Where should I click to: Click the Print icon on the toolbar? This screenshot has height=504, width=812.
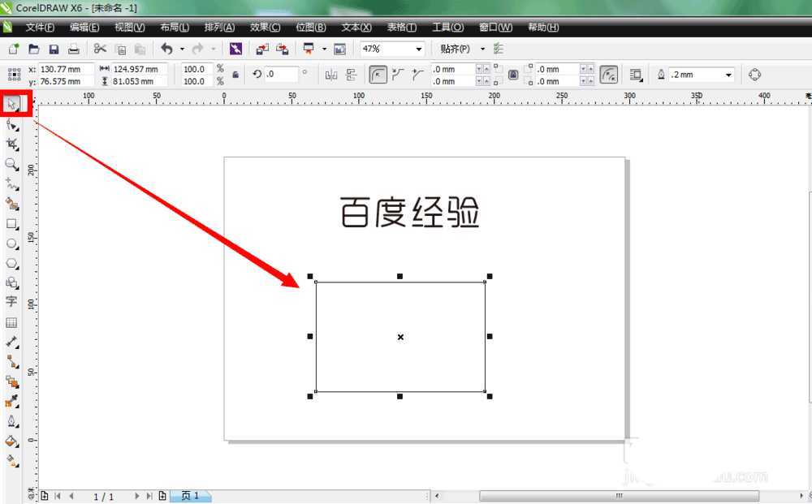[x=74, y=48]
